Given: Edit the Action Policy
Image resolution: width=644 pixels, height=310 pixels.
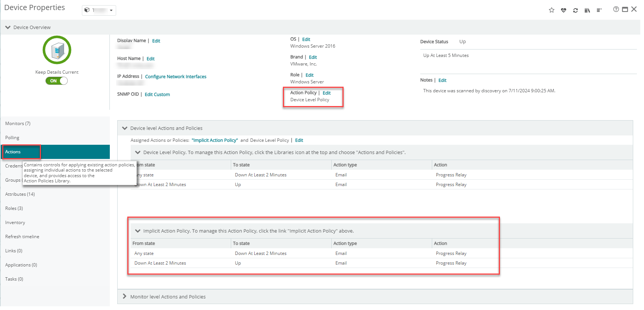Looking at the screenshot, I should (326, 93).
